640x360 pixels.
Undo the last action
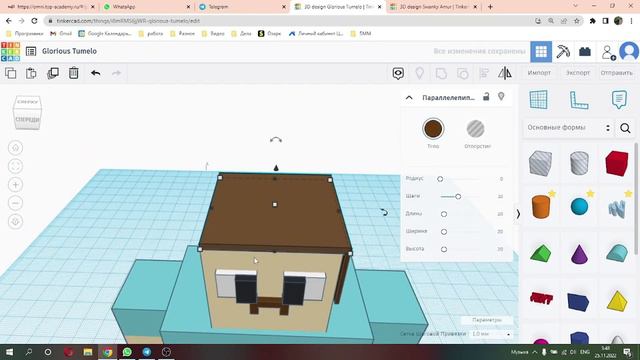[96, 73]
